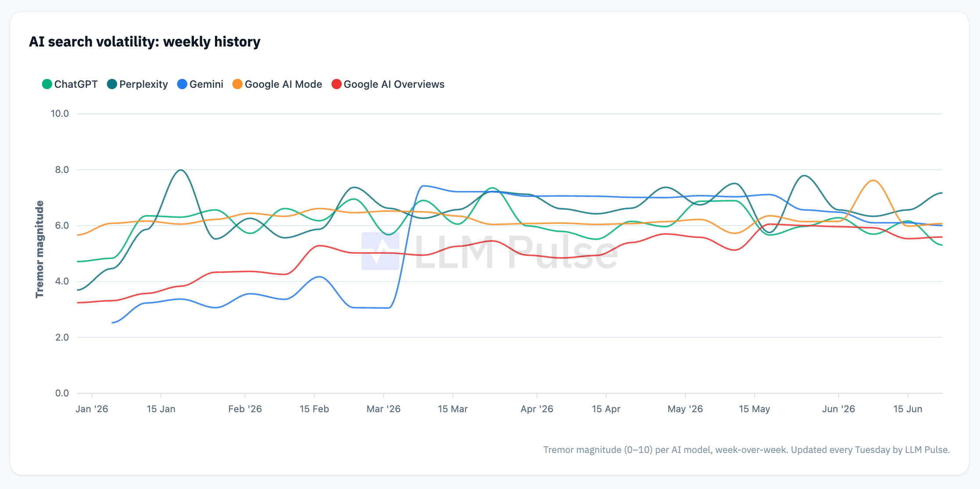This screenshot has width=980, height=489.
Task: Click the red Google AI Overviews legend dot
Action: click(x=336, y=84)
